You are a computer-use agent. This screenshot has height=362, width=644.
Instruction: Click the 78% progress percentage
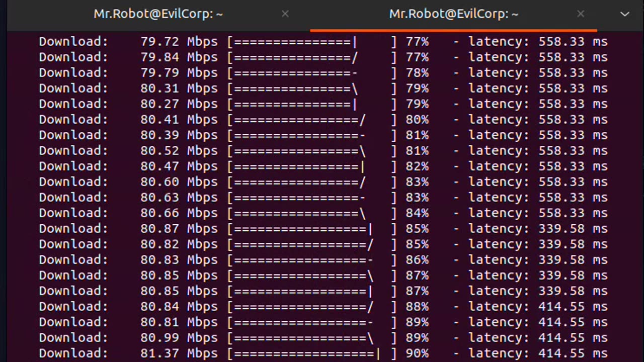coord(417,73)
